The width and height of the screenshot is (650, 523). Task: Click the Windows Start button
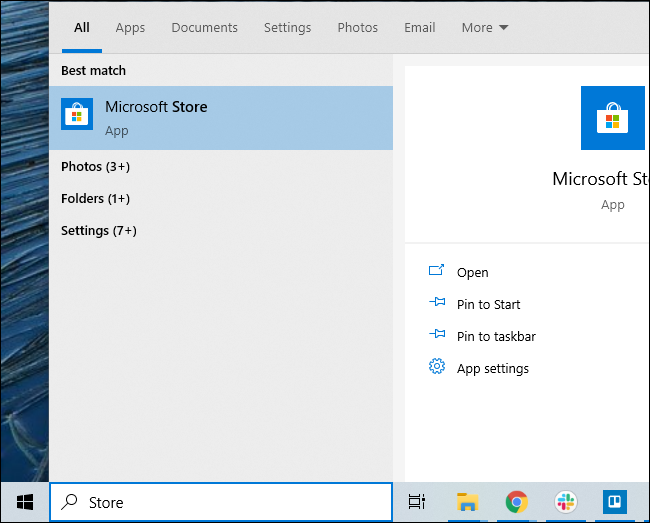pos(25,502)
